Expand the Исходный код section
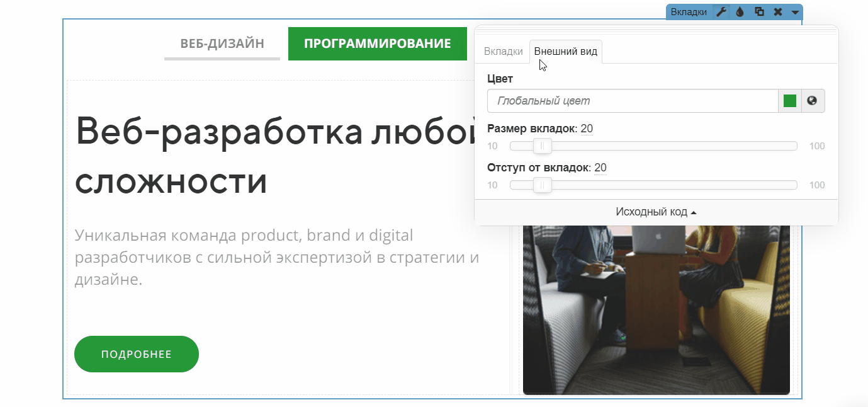The image size is (868, 407). pos(656,212)
